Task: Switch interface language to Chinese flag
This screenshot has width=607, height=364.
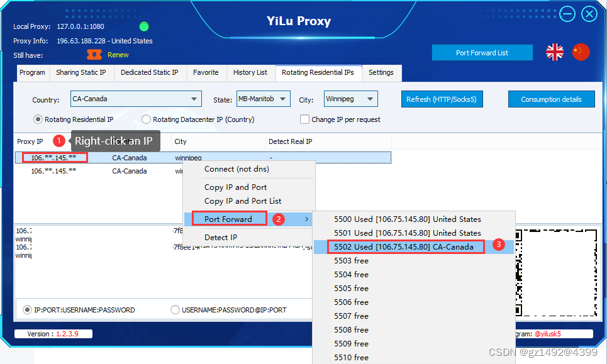Action: click(581, 52)
